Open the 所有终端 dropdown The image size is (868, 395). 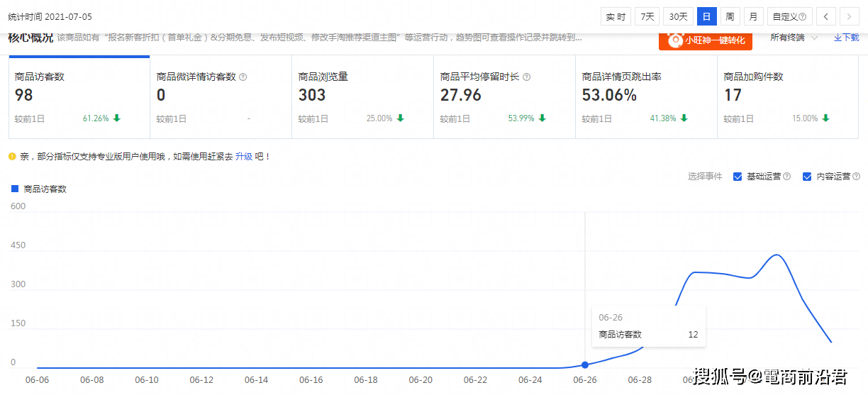794,38
